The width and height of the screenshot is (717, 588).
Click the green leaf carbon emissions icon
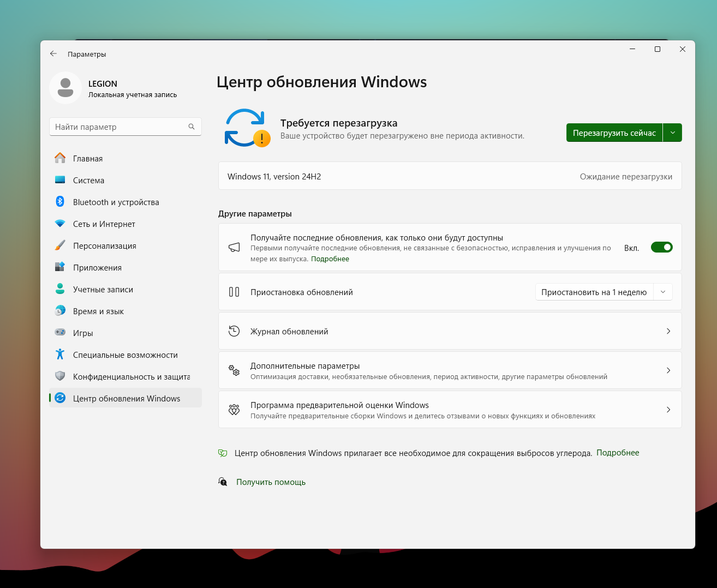(x=223, y=453)
